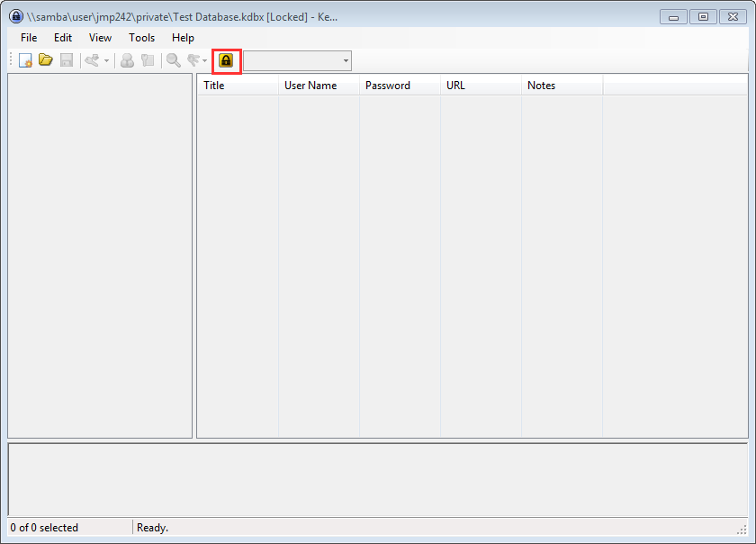Screen dimensions: 756x544
Task: Click the '0 of 0 selected' status text
Action: pos(44,528)
